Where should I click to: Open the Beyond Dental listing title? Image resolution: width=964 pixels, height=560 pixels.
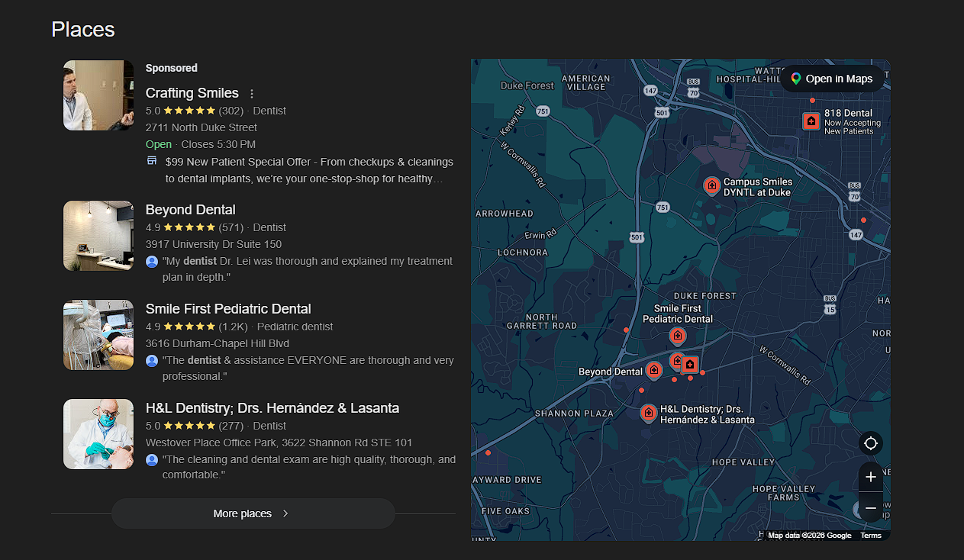191,210
